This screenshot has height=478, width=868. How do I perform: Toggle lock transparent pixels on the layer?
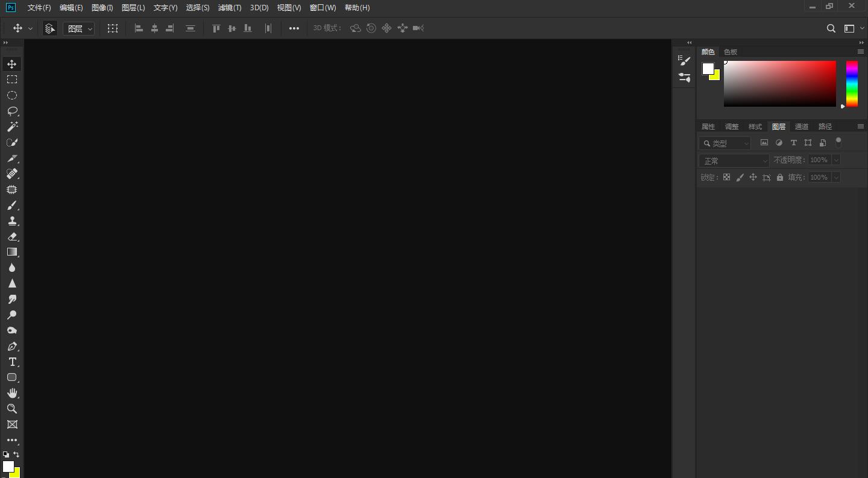(x=726, y=177)
